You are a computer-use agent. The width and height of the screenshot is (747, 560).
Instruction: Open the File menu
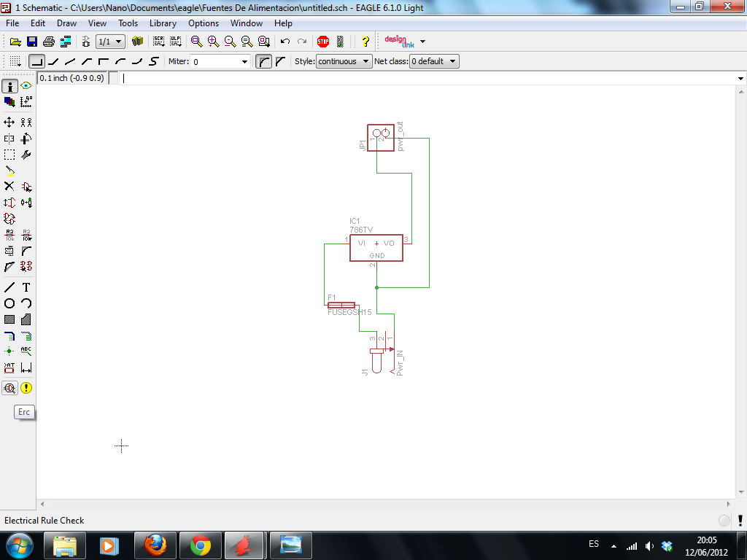tap(12, 23)
